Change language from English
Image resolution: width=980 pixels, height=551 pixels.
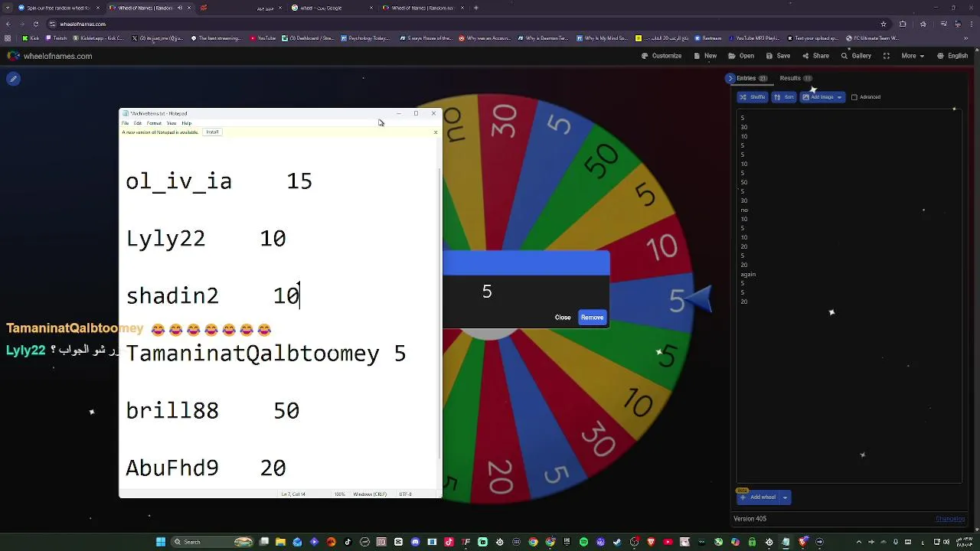952,56
